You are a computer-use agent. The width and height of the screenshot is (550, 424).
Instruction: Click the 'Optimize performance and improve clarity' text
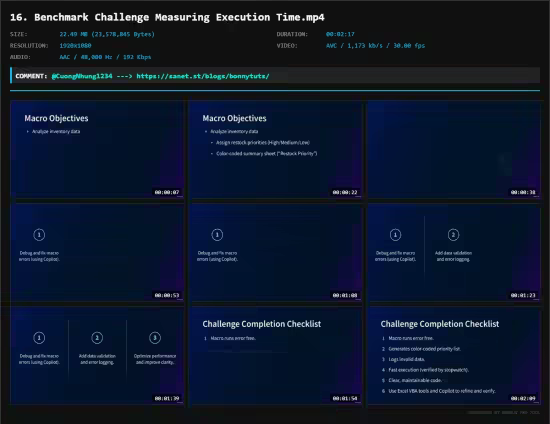pyautogui.click(x=155, y=359)
